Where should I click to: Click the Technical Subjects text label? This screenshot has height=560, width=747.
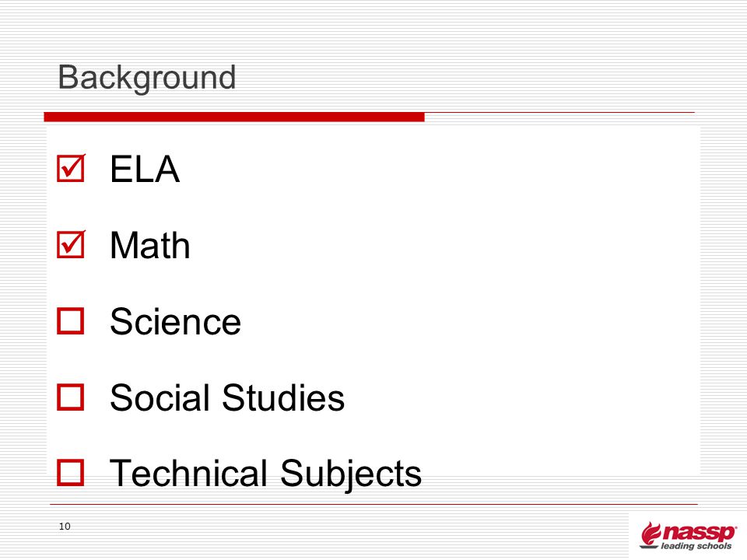266,474
